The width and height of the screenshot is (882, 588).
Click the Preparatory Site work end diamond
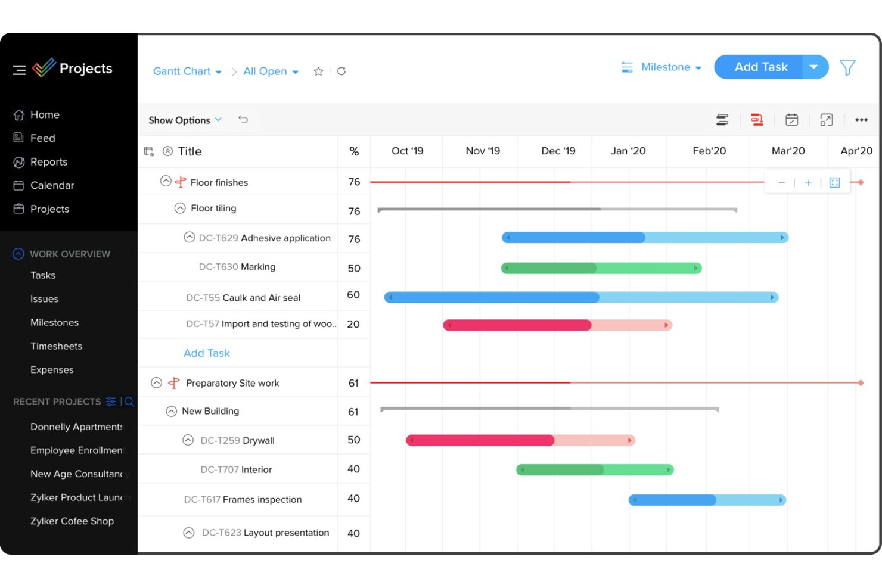(861, 383)
